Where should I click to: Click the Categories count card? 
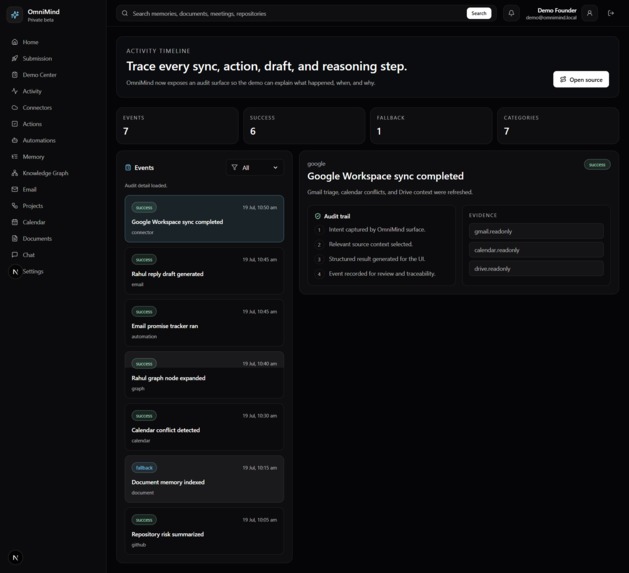558,126
